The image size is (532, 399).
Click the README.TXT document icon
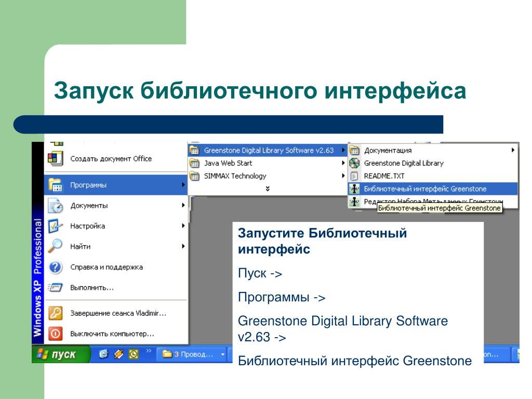354,176
